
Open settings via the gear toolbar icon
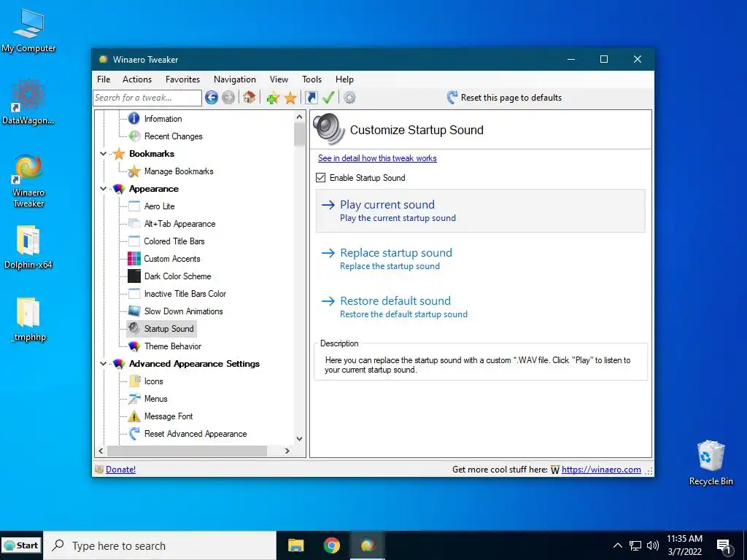(x=349, y=98)
